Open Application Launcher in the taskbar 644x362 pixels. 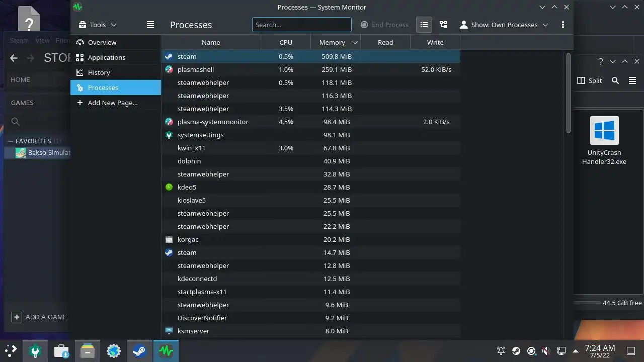click(11, 350)
